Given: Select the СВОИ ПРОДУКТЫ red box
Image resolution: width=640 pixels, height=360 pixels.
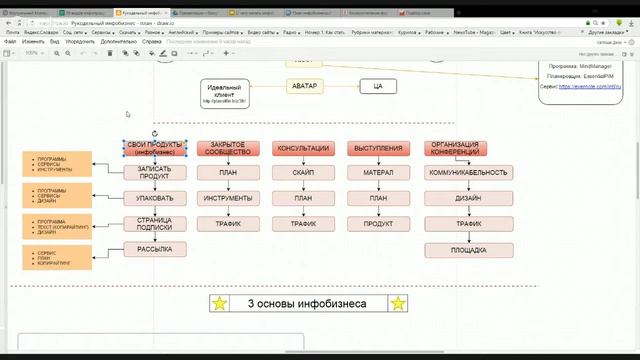Looking at the screenshot, I should point(155,148).
